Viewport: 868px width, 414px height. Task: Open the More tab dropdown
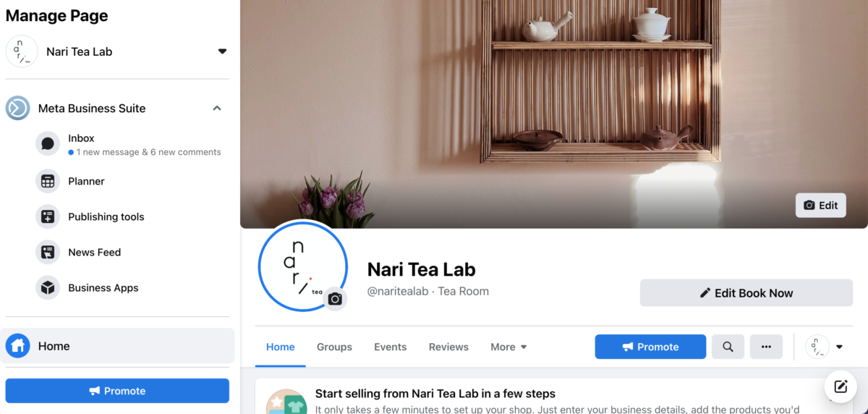509,347
